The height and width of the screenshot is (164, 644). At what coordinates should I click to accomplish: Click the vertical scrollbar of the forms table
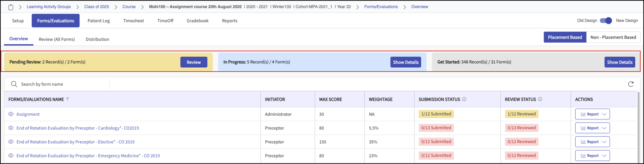(638, 125)
